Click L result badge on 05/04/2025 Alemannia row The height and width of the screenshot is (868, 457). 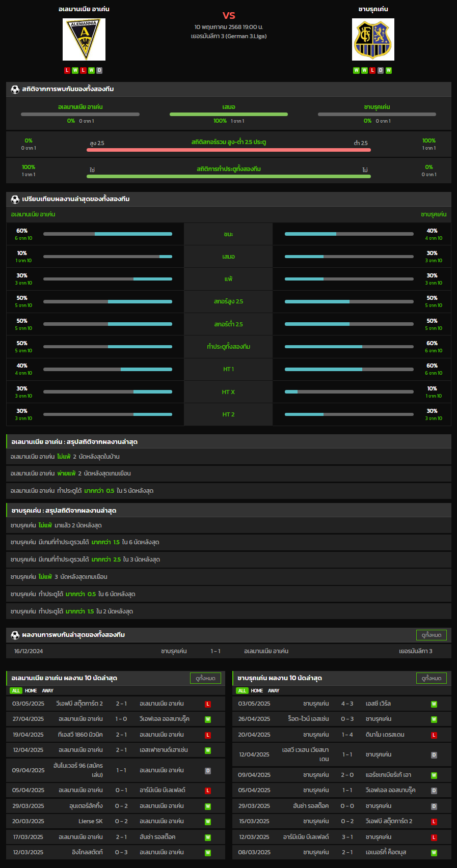[x=208, y=791]
